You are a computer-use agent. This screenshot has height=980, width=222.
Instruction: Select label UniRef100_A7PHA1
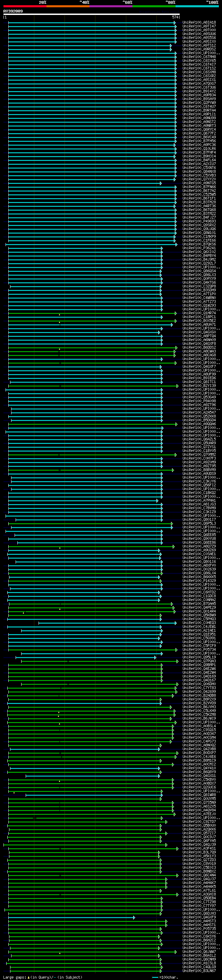point(199,501)
